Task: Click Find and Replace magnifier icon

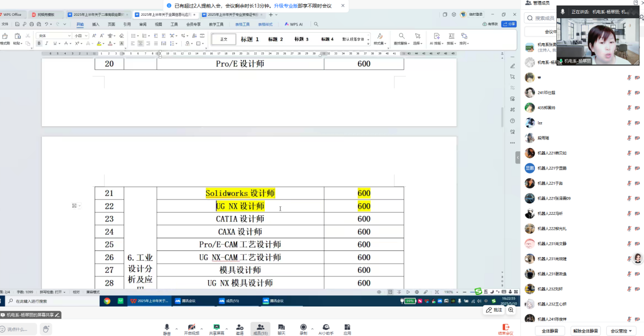Action: [402, 36]
